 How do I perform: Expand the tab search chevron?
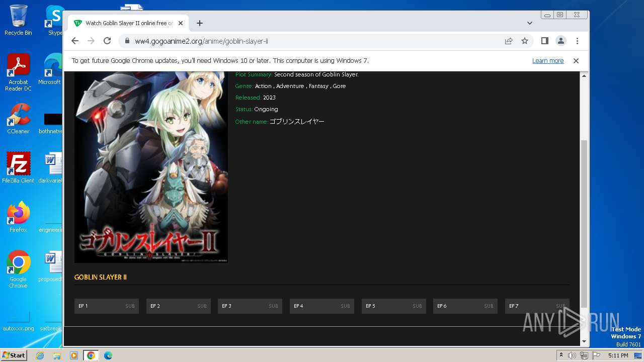(x=529, y=23)
